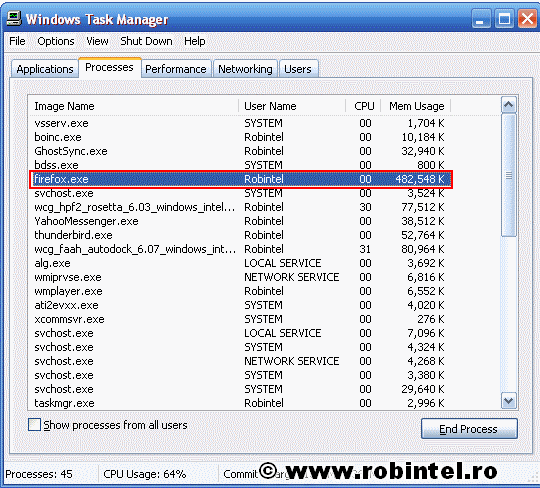
Task: Minimize the Task Manager window
Action: pyautogui.click(x=481, y=19)
